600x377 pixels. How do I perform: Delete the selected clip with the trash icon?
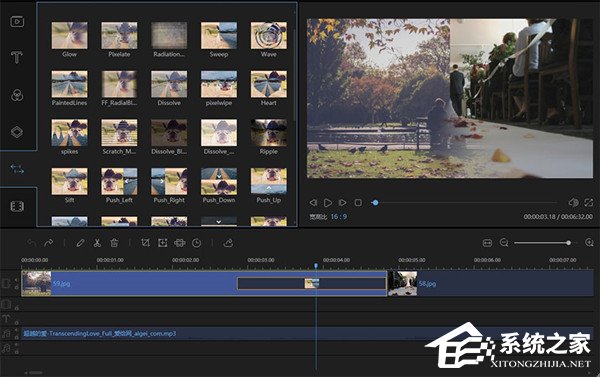(114, 243)
